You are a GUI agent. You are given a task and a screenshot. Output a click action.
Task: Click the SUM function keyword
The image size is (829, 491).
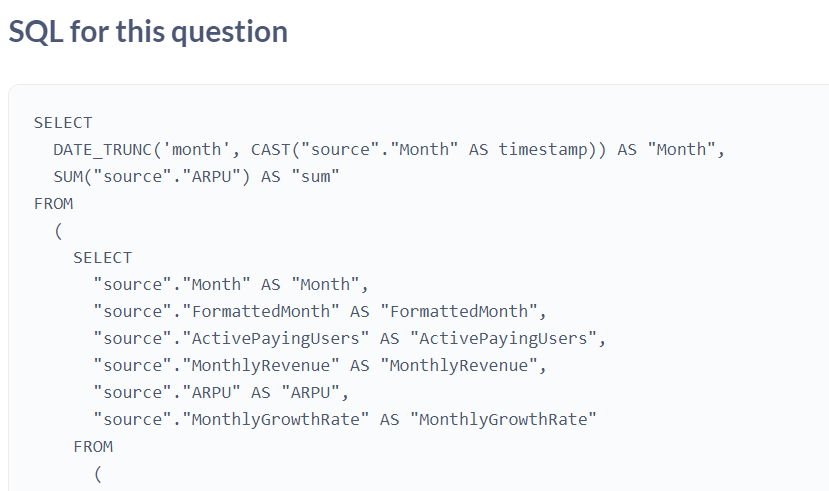pos(68,177)
